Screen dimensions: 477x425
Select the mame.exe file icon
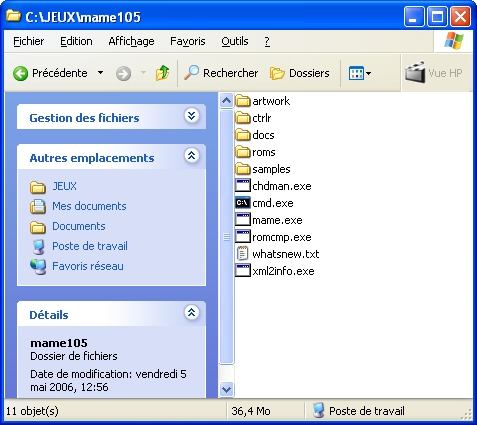243,220
